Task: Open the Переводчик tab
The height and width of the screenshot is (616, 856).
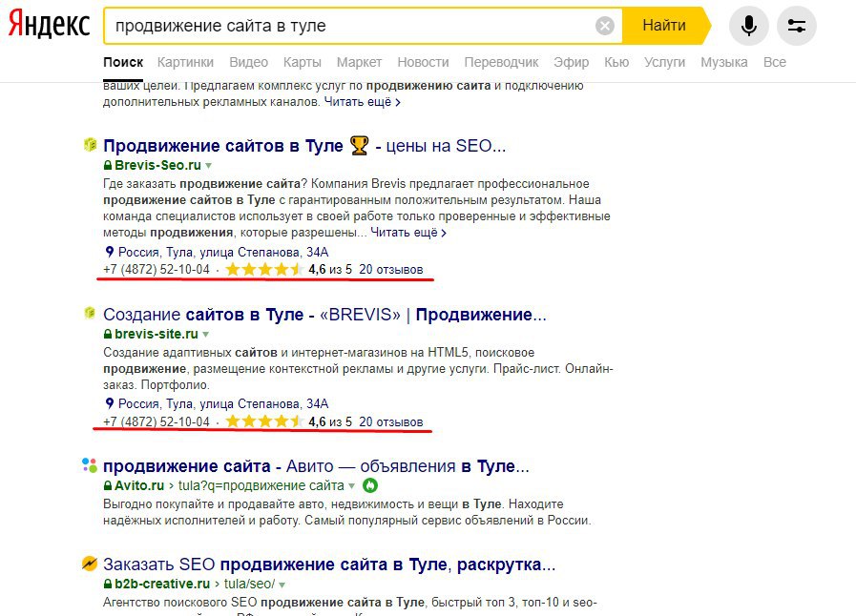Action: point(501,62)
